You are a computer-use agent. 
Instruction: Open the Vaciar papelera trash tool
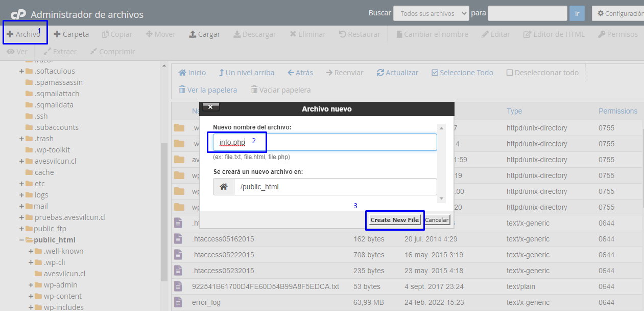click(x=280, y=90)
